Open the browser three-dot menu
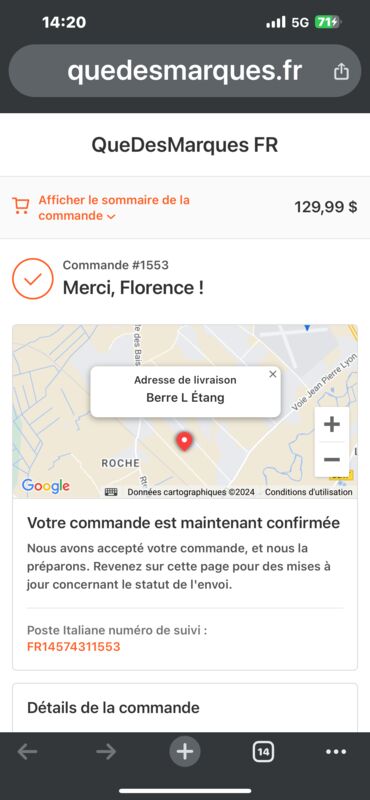Screen dimensions: 370x800 point(336,752)
